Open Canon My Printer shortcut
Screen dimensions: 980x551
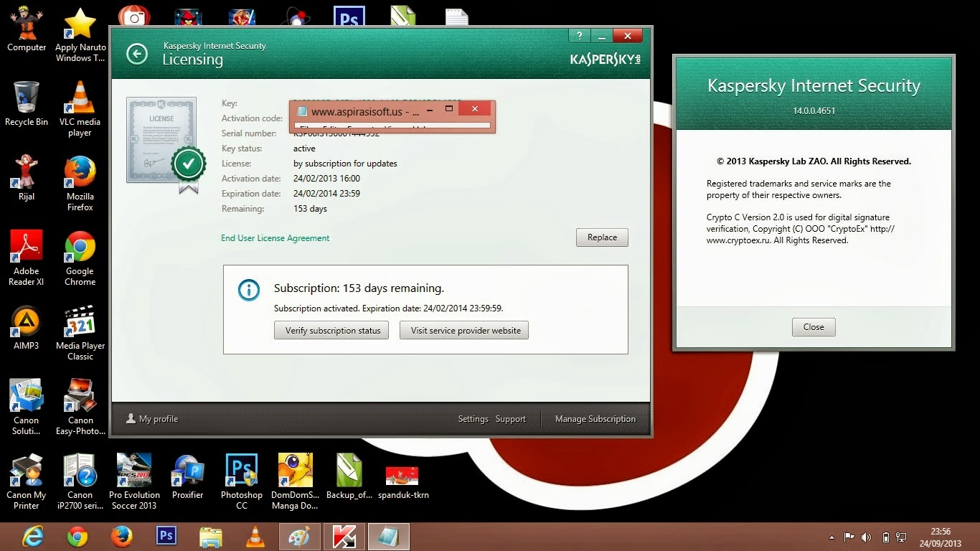27,482
